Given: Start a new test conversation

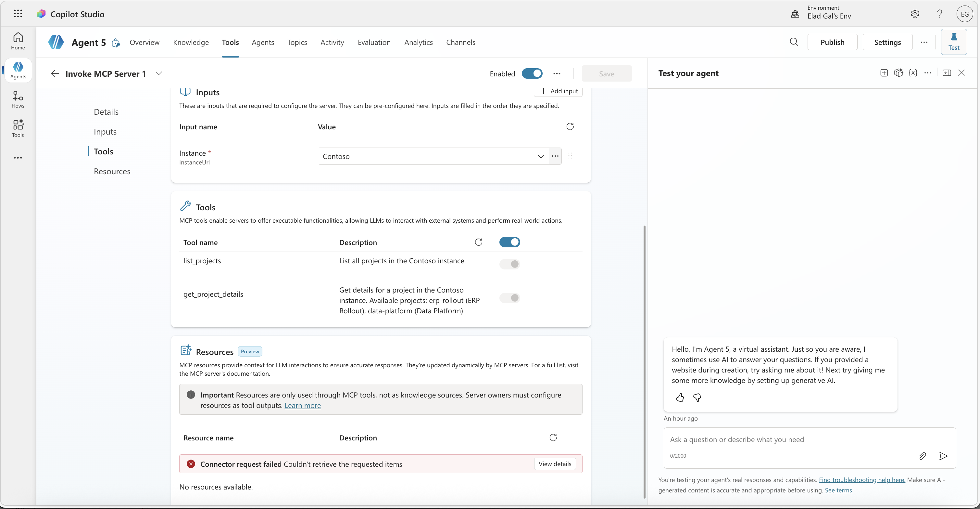Looking at the screenshot, I should tap(884, 73).
